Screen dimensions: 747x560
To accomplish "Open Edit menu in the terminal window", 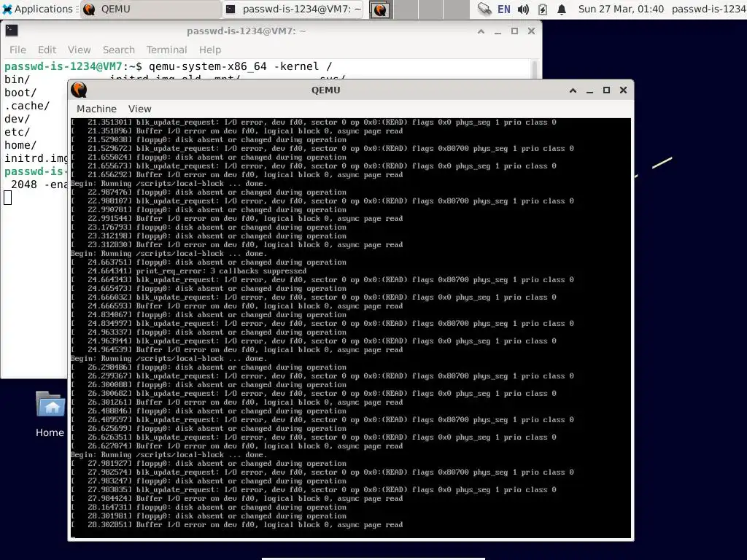I will click(x=47, y=50).
